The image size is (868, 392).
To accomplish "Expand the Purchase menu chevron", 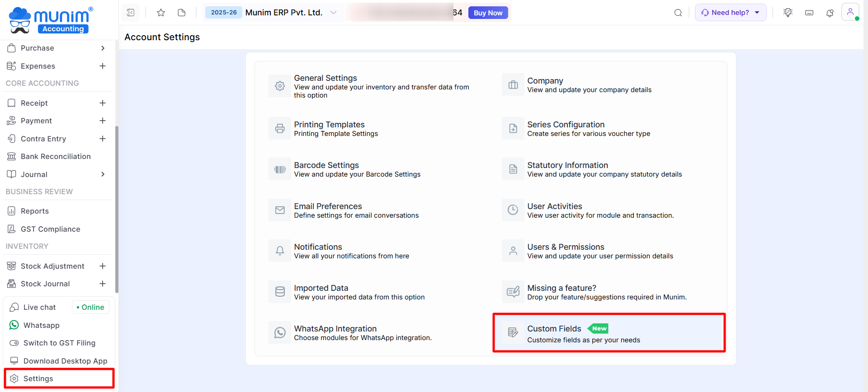I will [103, 48].
